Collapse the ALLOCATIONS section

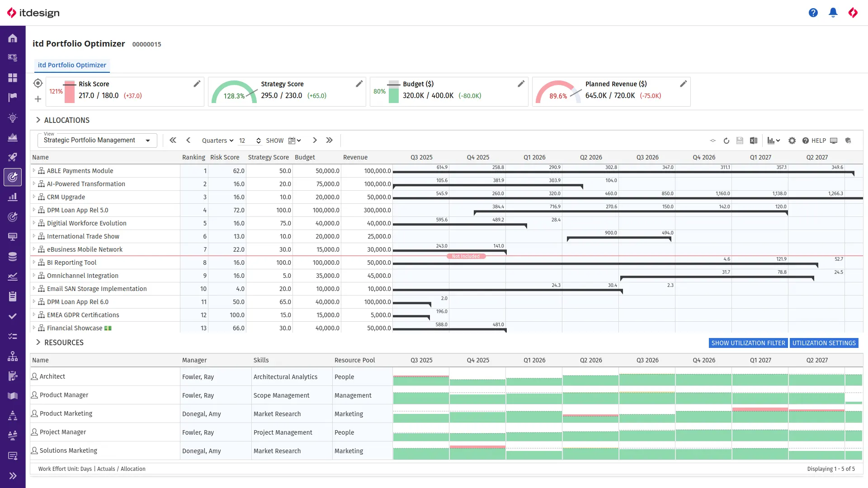(x=38, y=120)
